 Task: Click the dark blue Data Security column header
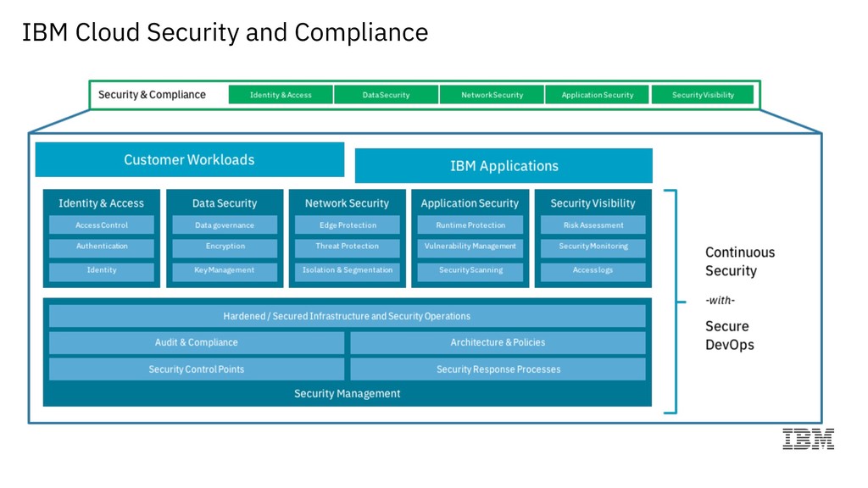(x=225, y=203)
